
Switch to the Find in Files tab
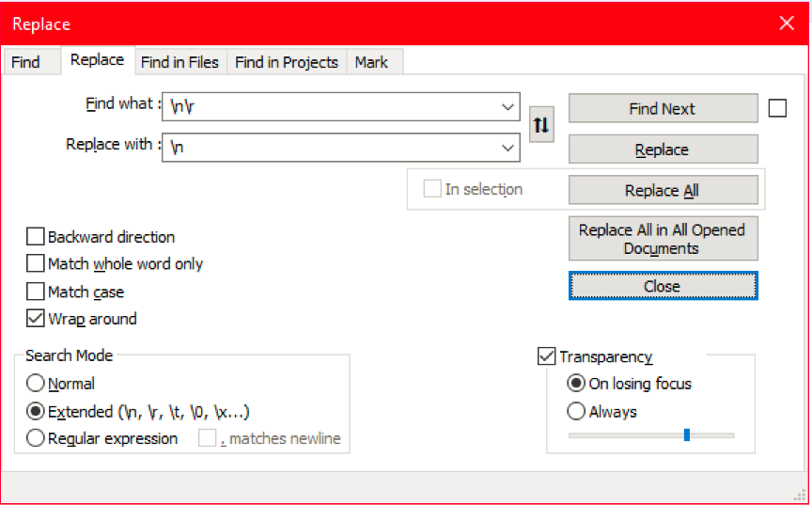click(x=180, y=62)
